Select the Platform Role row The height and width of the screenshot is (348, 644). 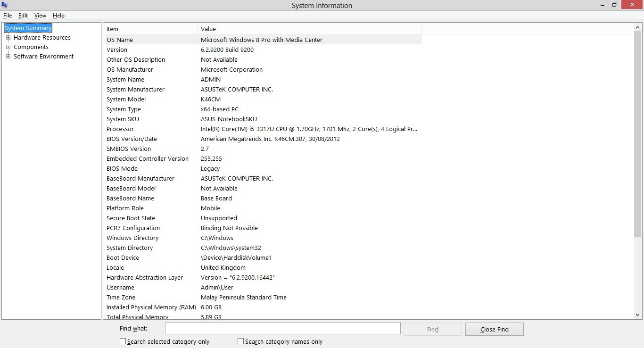(263, 208)
